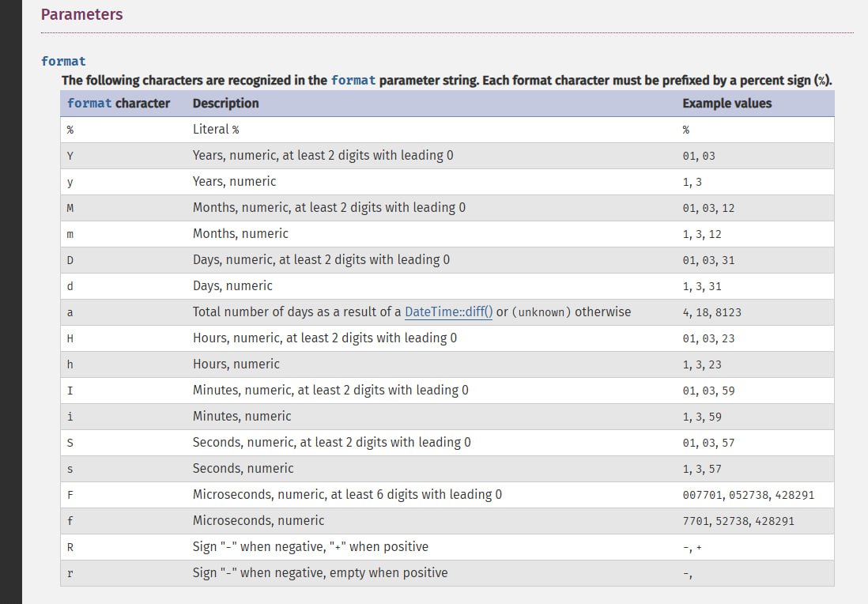Screen dimensions: 868x604
Task: Click the 'Microseconds, numeric' description without leading zero
Action: click(259, 520)
